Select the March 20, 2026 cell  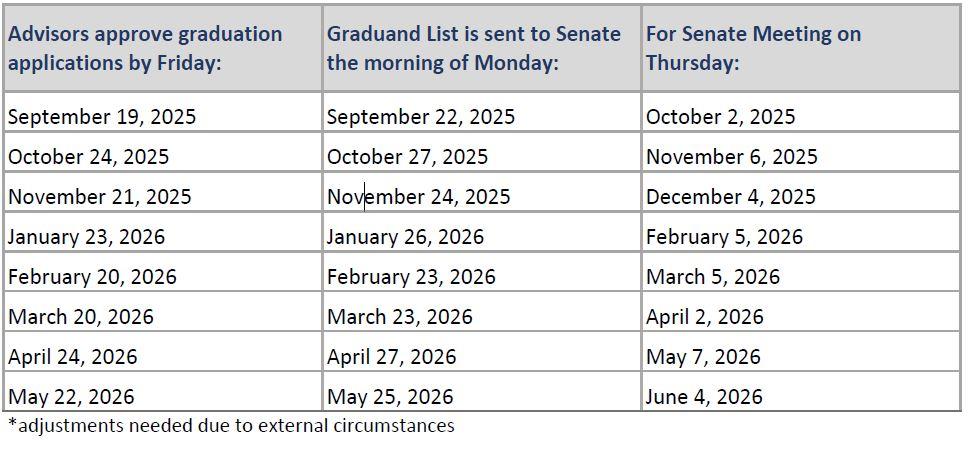pos(81,317)
